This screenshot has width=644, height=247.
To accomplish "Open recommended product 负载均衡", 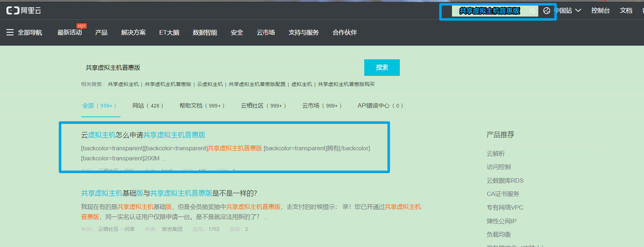I will click(x=499, y=234).
